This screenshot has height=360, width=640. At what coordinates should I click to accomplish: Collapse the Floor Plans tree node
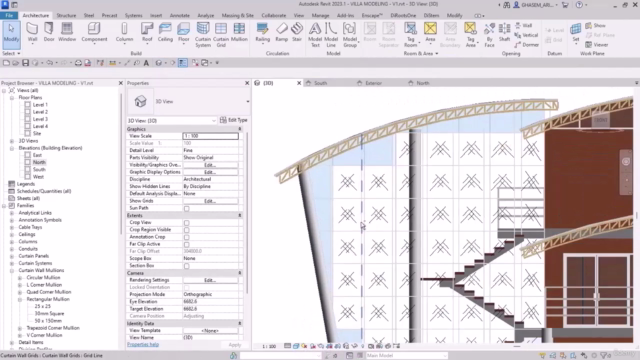pyautogui.click(x=12, y=98)
